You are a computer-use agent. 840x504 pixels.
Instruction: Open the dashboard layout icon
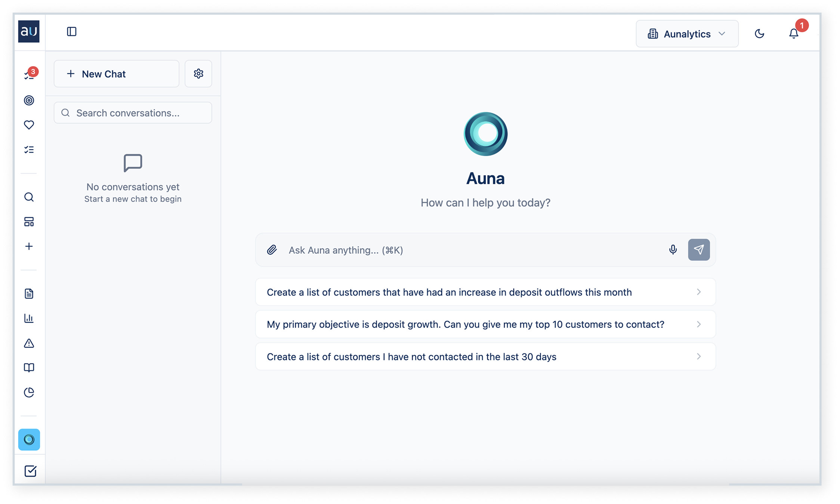click(29, 222)
